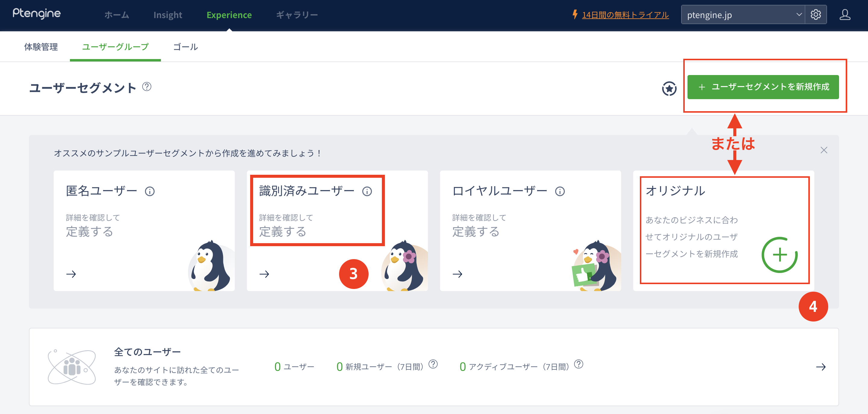Click 全てのユーザー row title
The image size is (868, 414).
click(x=147, y=352)
